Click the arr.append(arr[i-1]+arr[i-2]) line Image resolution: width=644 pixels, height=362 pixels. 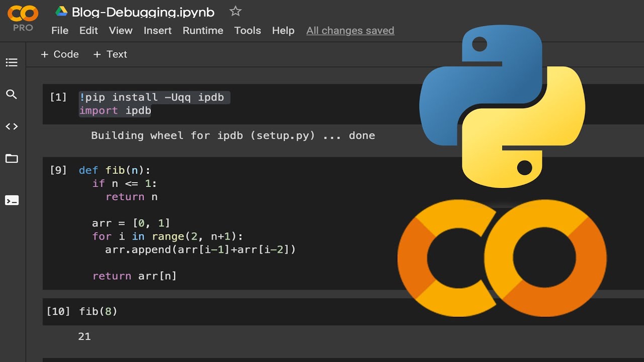[x=200, y=249]
